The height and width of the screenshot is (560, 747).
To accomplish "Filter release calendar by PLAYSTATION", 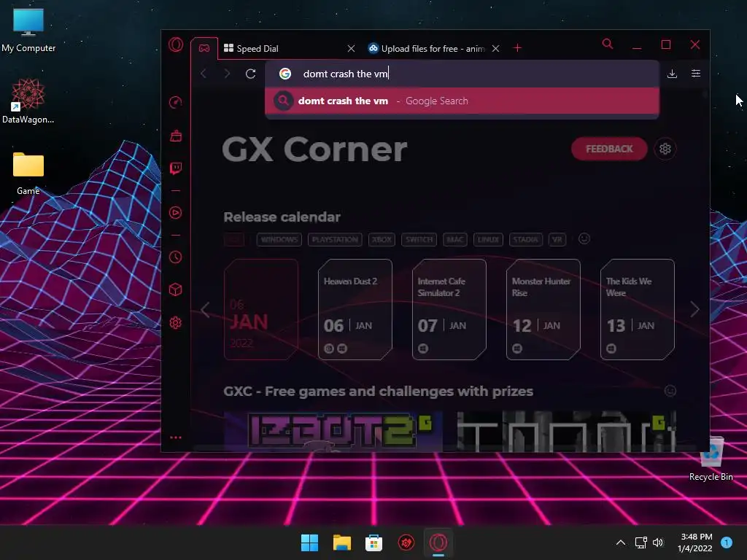I will (x=335, y=239).
